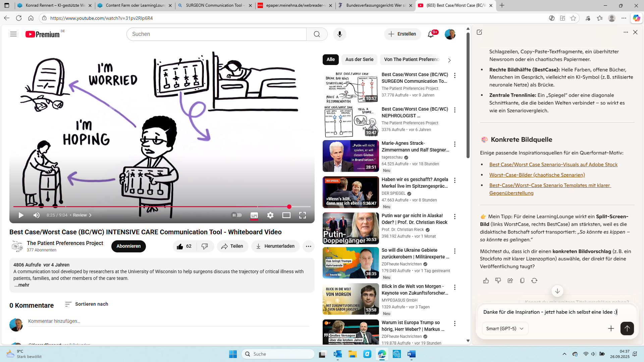Expand description with ...mehr
The width and height of the screenshot is (644, 362).
click(x=22, y=285)
